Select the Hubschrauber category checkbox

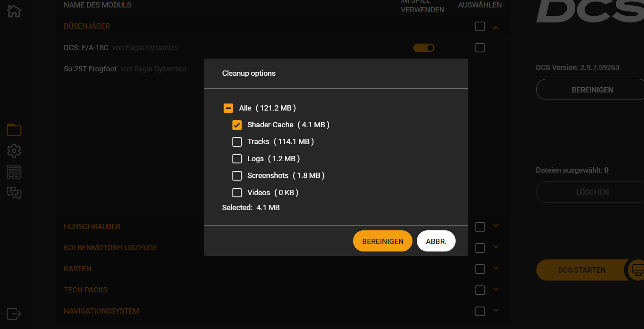pyautogui.click(x=480, y=226)
